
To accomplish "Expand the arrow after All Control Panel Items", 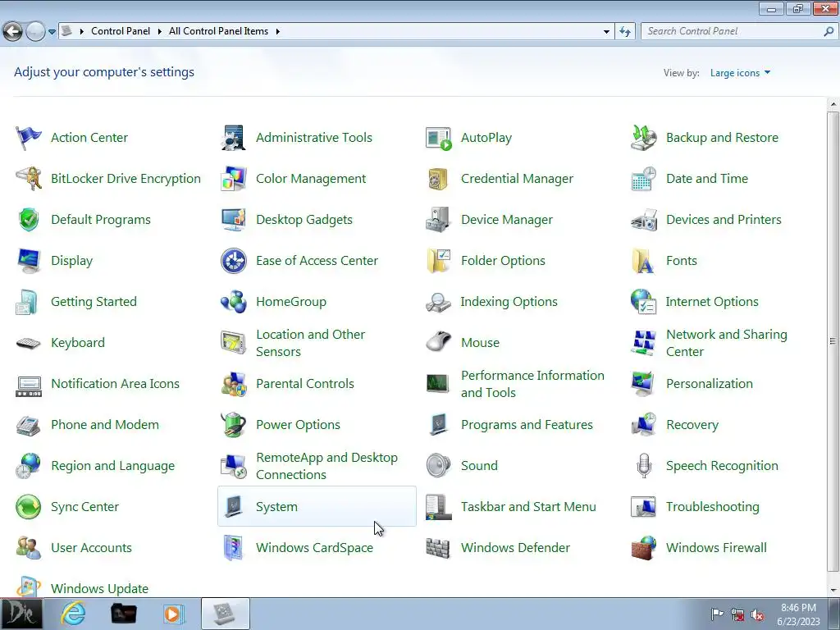I will (x=278, y=32).
